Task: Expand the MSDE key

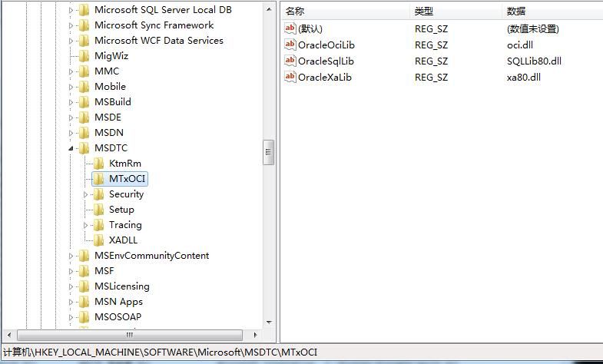Action: click(71, 117)
